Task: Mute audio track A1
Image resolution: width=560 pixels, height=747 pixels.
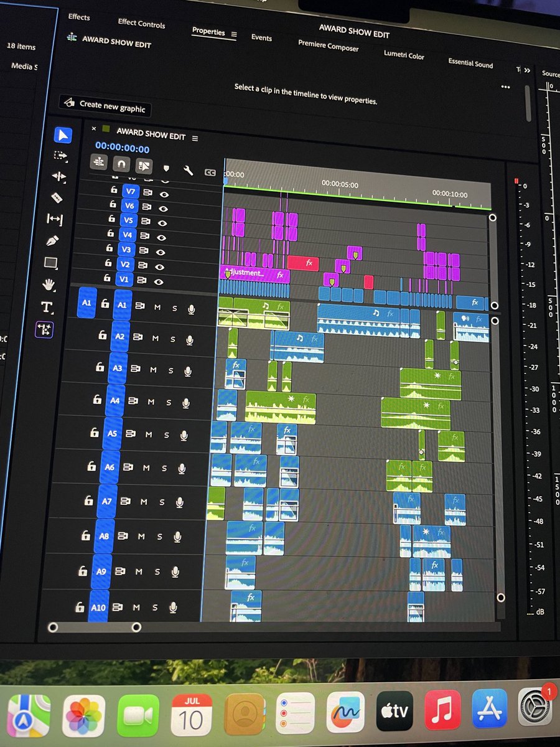Action: 157,308
